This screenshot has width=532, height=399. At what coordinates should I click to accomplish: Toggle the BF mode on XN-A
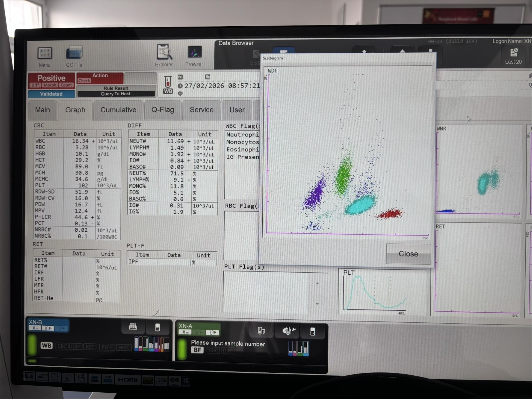[197, 350]
